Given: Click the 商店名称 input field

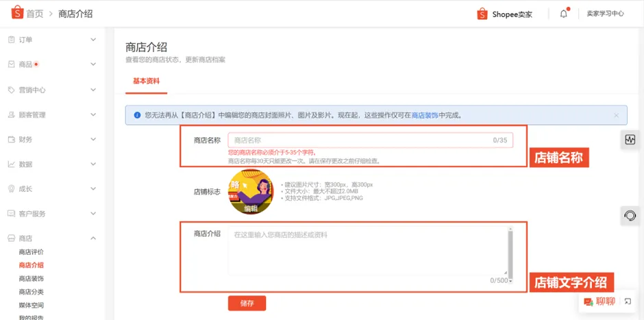Looking at the screenshot, I should point(371,140).
